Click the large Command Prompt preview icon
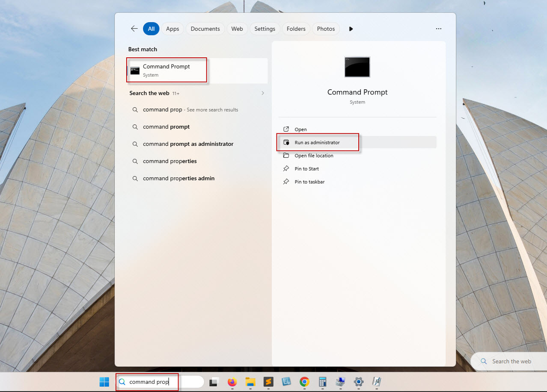547x392 pixels. pos(357,67)
